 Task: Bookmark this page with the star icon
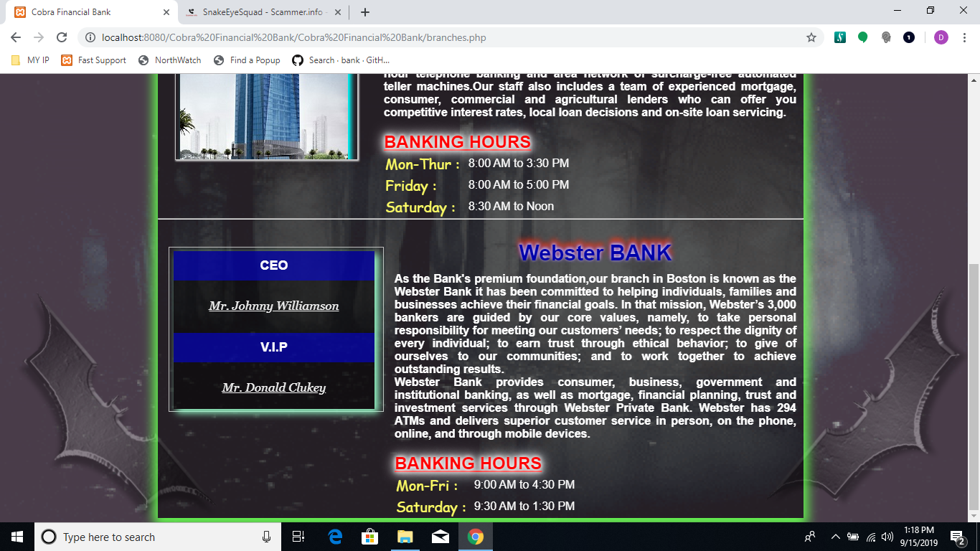(811, 37)
